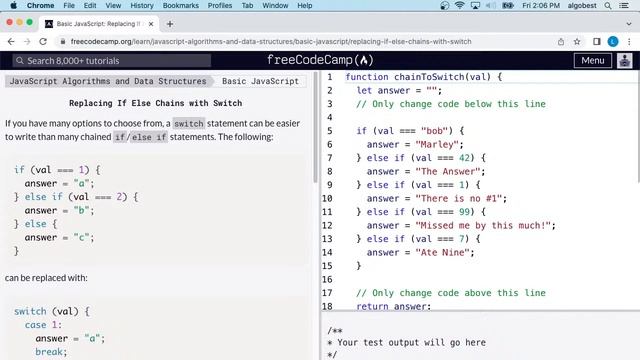The height and width of the screenshot is (360, 640).
Task: Open the Edit menu
Action: tap(90, 5)
